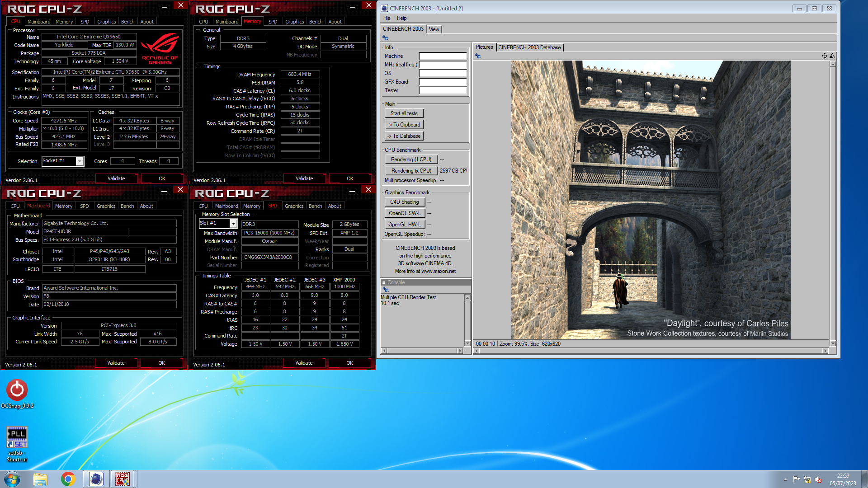Click the GFX-Board input field
This screenshot has height=488, width=868.
point(443,82)
